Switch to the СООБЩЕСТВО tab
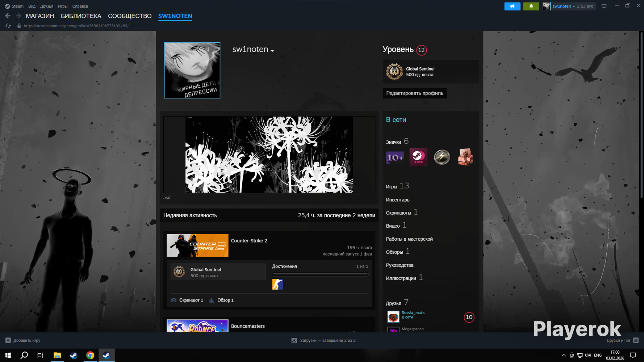 (x=130, y=16)
